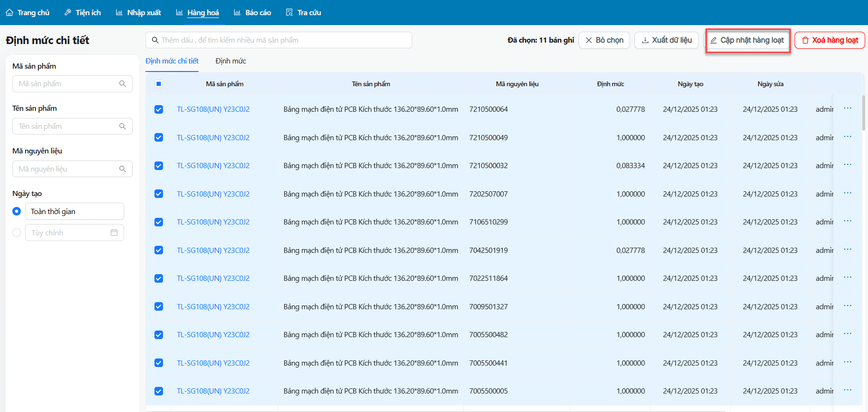The image size is (868, 412).
Task: Click the multi-product code search box
Action: click(284, 40)
